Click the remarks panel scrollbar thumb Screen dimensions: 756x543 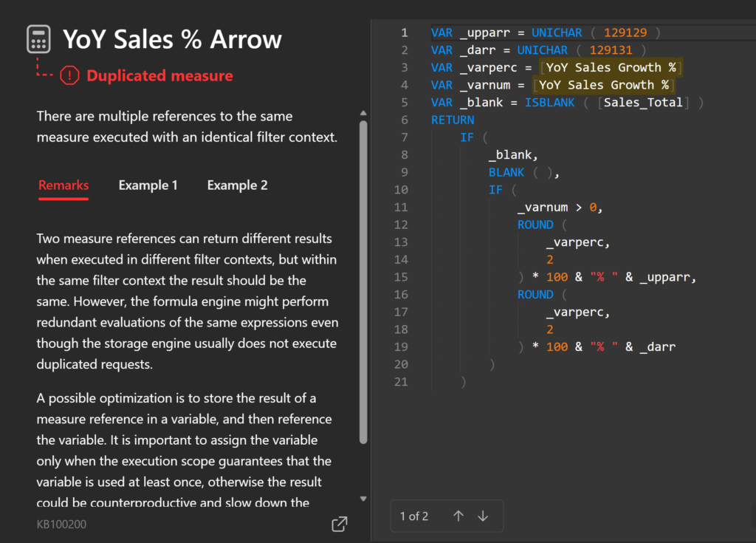362,281
